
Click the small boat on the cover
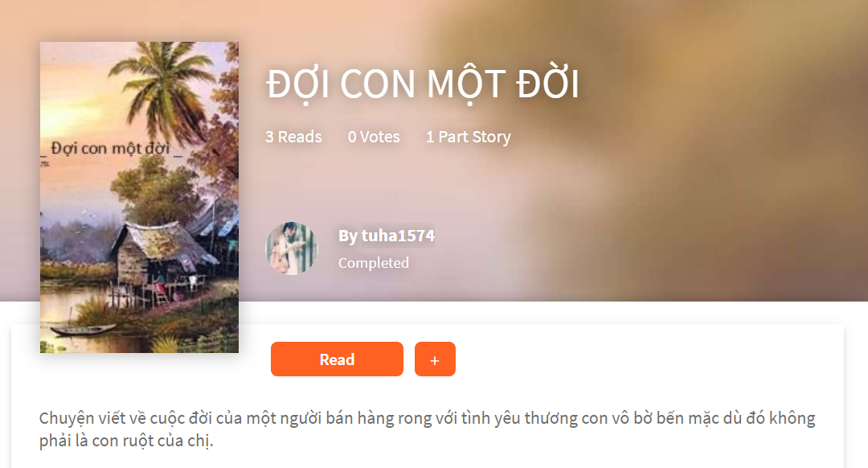pos(83,330)
